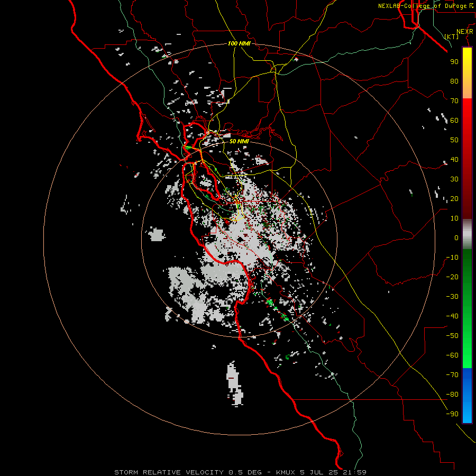Click the -30 scale label

point(452,297)
